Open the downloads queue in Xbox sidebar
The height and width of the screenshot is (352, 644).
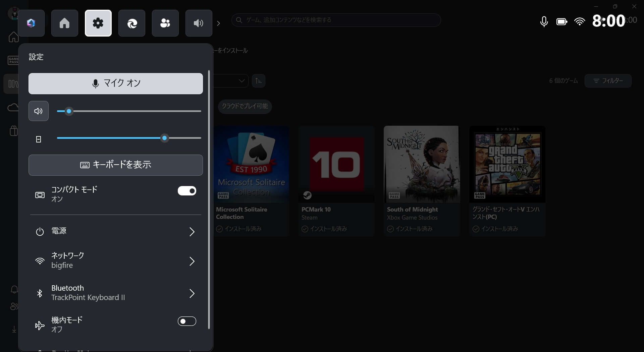coord(14,330)
